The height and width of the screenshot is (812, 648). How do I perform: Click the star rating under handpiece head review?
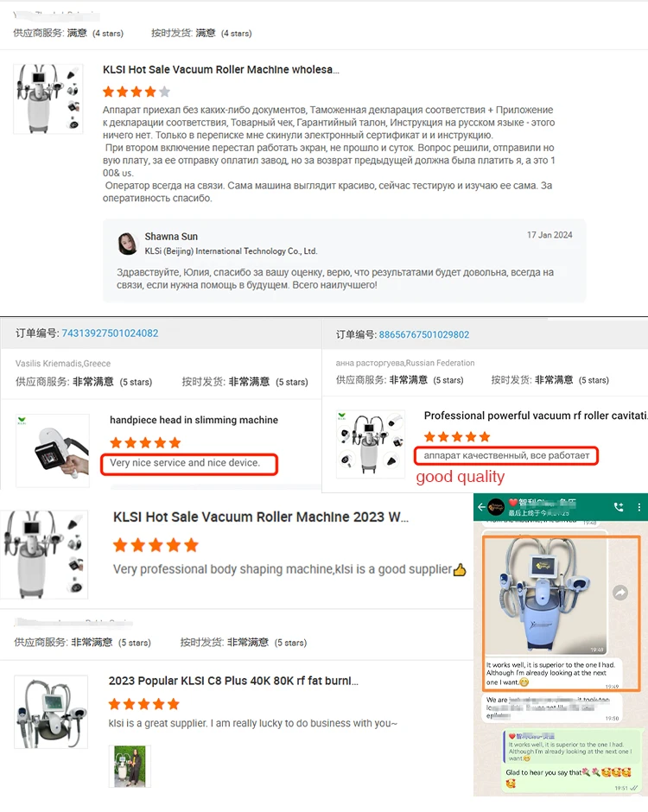pyautogui.click(x=145, y=443)
